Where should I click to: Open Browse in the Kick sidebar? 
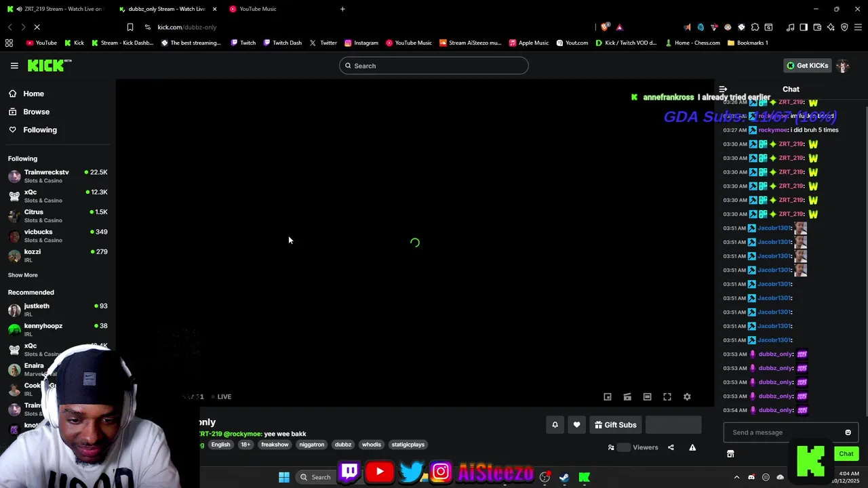point(29,112)
